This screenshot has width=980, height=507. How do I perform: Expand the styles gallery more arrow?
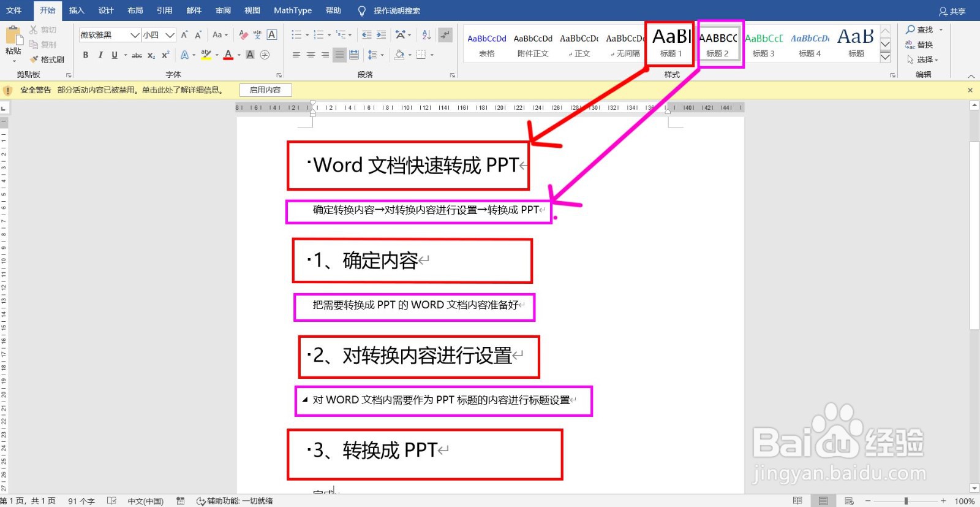(885, 57)
